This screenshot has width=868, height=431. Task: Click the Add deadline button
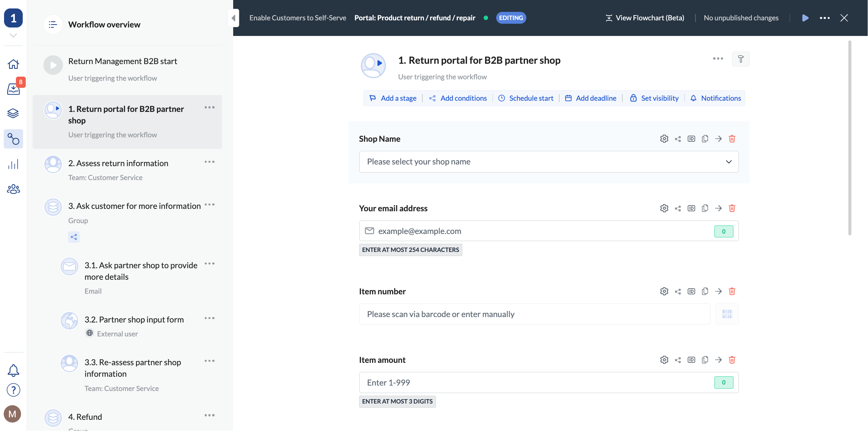click(591, 98)
